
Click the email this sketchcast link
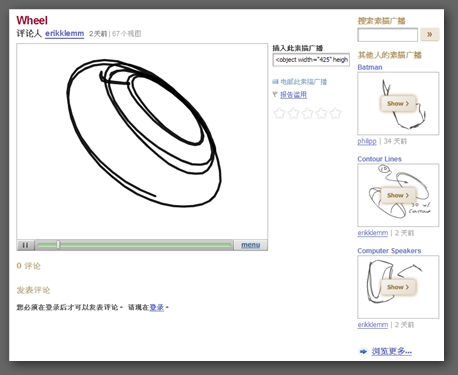[303, 82]
